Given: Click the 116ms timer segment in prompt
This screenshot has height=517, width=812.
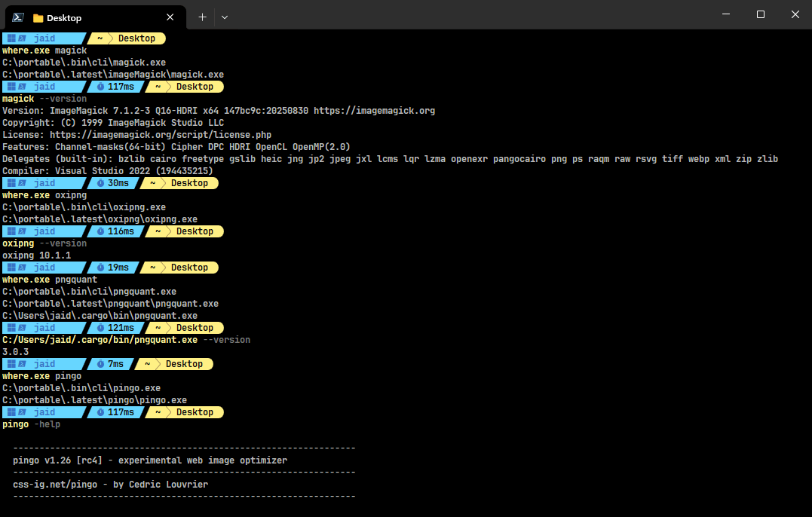Looking at the screenshot, I should 115,231.
